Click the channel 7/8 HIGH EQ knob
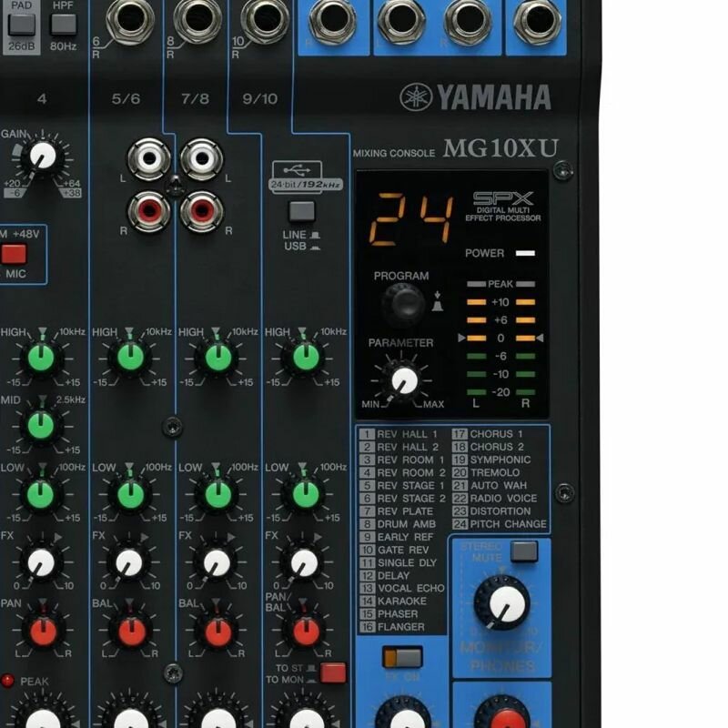This screenshot has width=728, height=728. (217, 359)
